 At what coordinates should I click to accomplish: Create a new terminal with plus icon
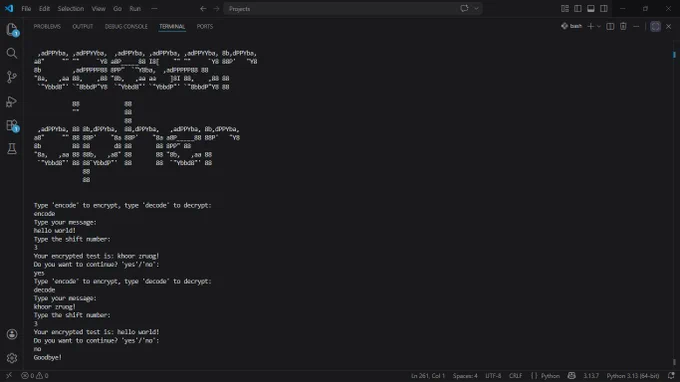pos(590,26)
